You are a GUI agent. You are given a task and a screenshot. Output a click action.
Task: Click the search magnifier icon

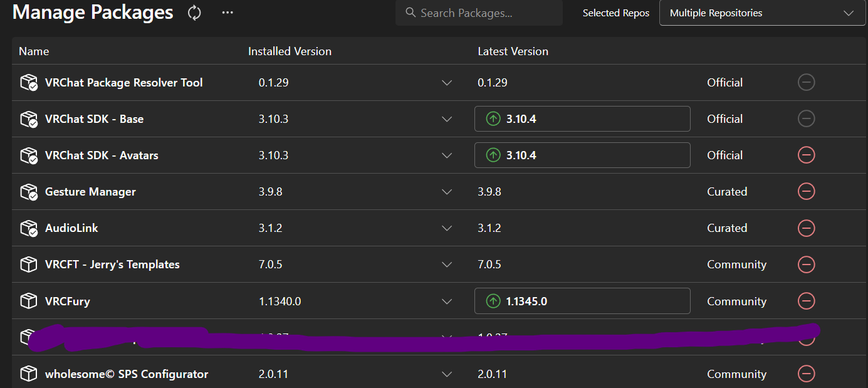[x=410, y=13]
